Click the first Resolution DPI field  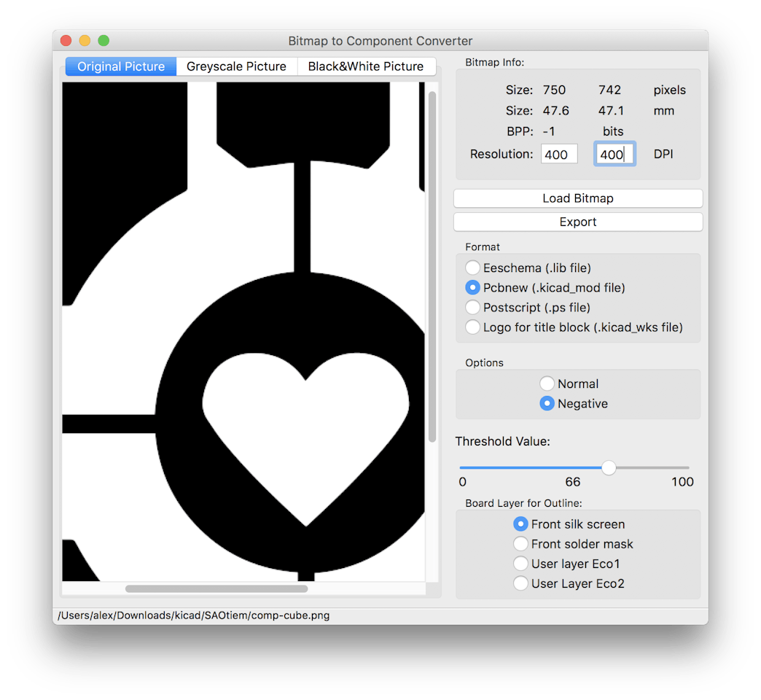tap(559, 155)
